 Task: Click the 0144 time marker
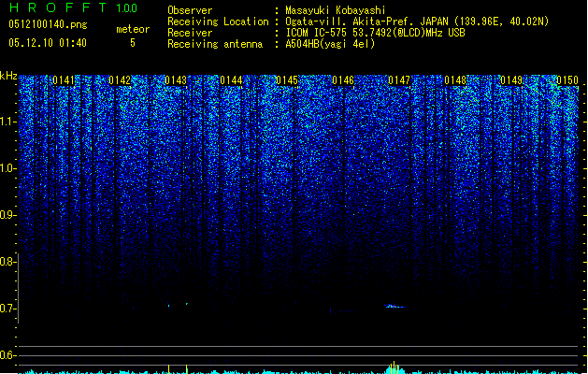pyautogui.click(x=232, y=80)
